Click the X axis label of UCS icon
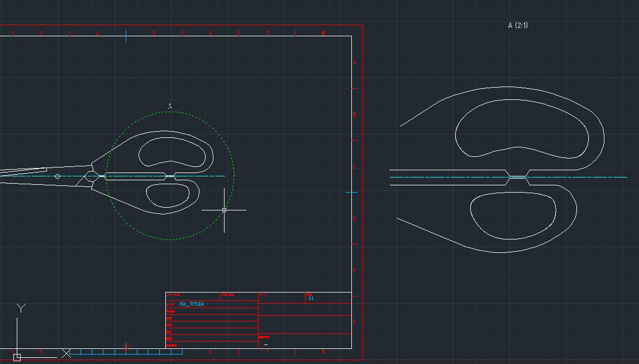Viewport: 639px width, 364px height. click(x=66, y=353)
